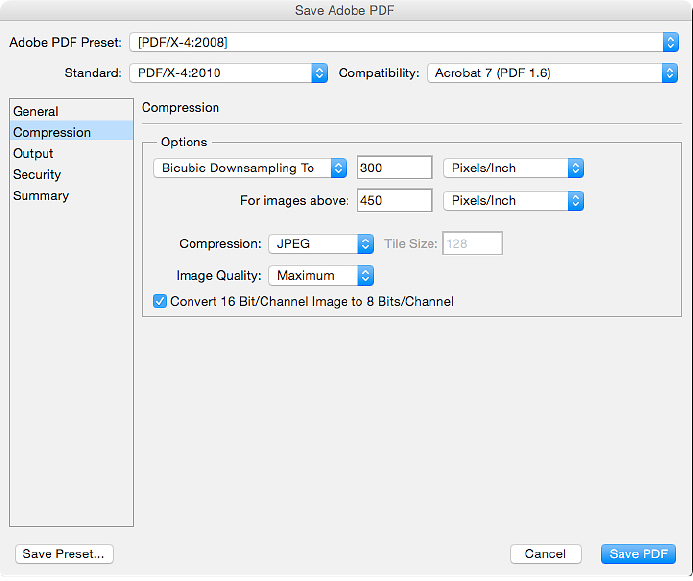Click the Save Preset... button
Viewport: 693px width, 581px height.
tap(64, 554)
